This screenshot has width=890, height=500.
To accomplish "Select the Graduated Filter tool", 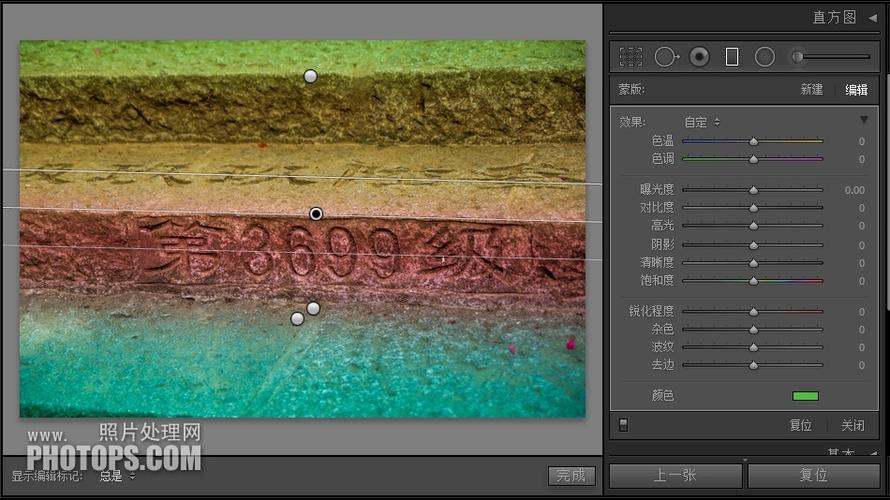I will click(x=732, y=57).
